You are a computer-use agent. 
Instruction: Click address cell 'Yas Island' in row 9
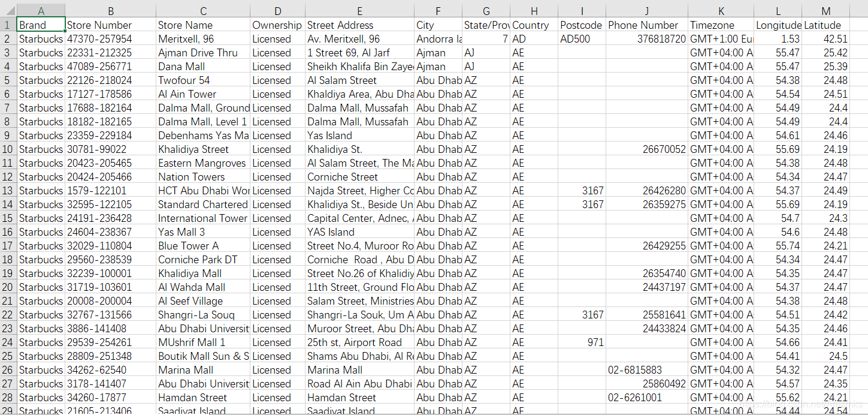(359, 136)
